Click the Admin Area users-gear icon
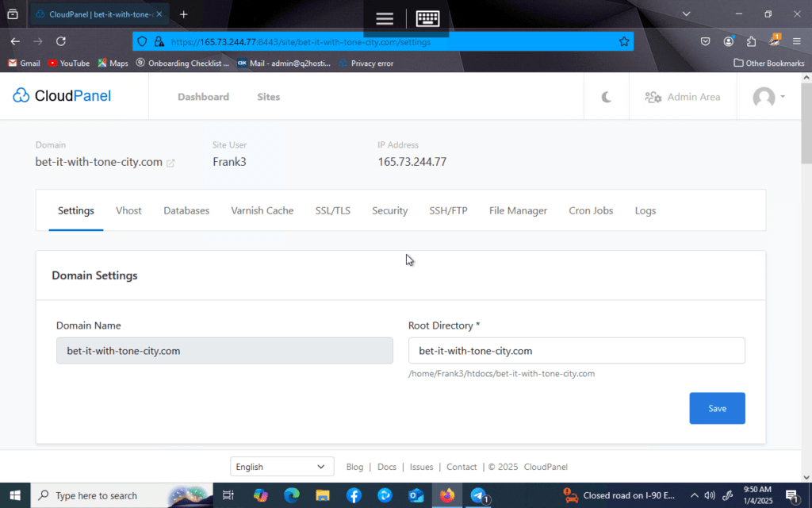This screenshot has height=508, width=812. [653, 97]
